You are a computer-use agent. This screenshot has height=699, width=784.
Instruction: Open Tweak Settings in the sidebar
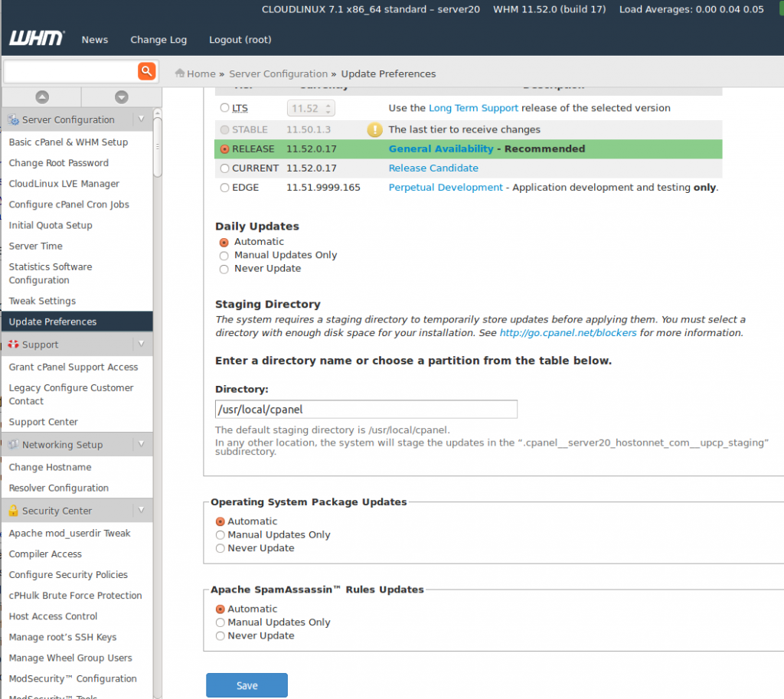click(x=43, y=301)
